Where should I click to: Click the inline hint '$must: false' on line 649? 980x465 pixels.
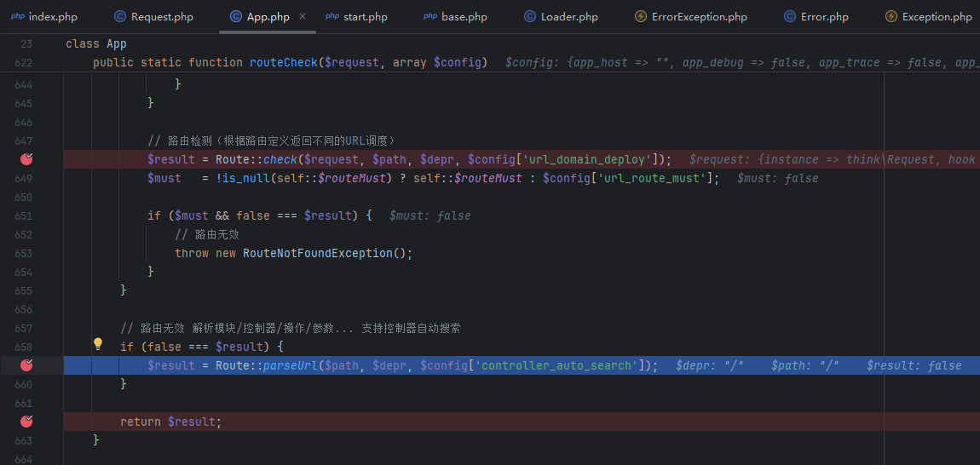pos(777,178)
